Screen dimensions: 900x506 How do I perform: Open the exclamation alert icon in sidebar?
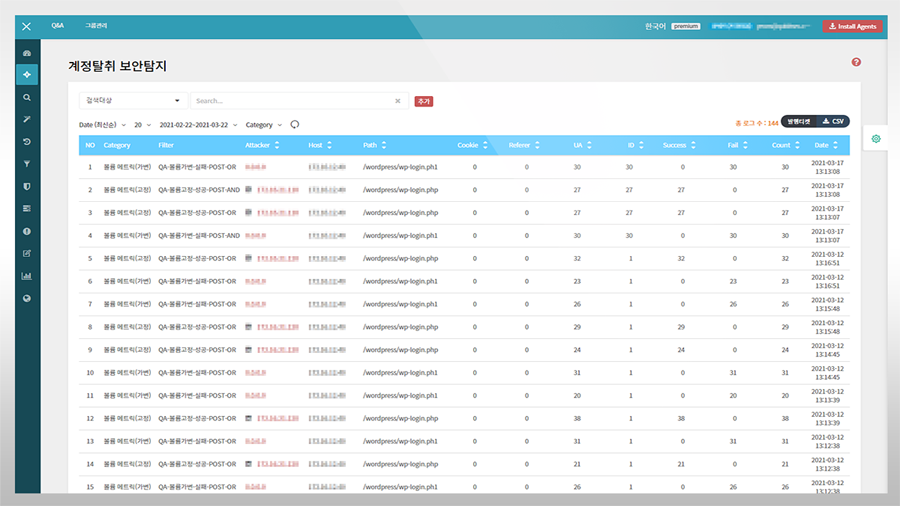tap(27, 231)
